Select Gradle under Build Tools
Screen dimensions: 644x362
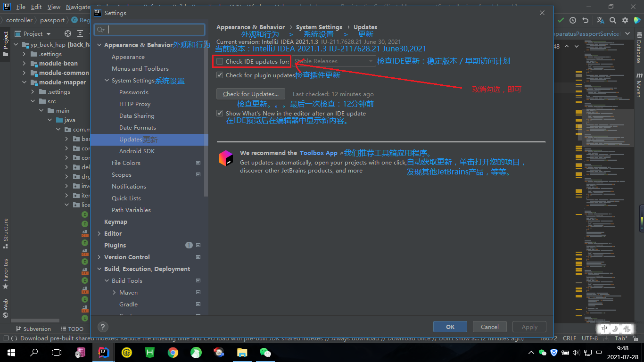128,304
